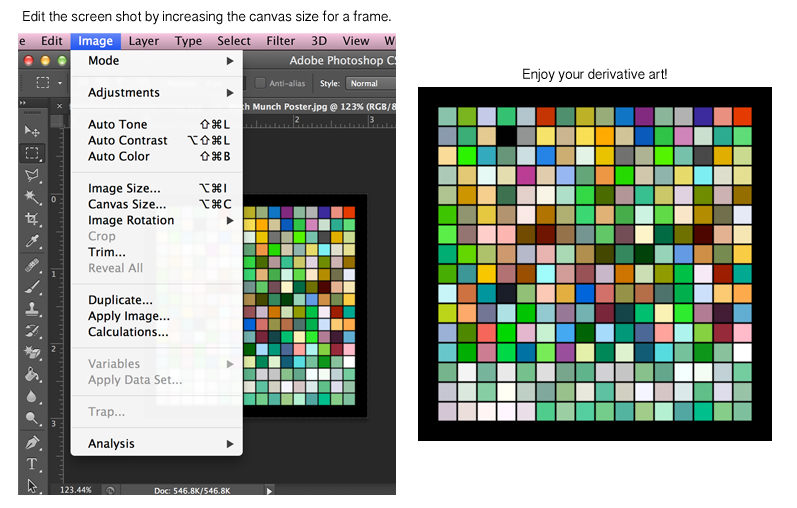Pick the Polygonal Lasso tool

(32, 175)
